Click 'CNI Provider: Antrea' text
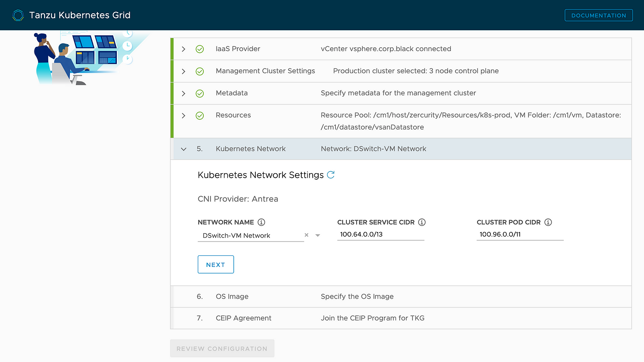 pos(238,199)
